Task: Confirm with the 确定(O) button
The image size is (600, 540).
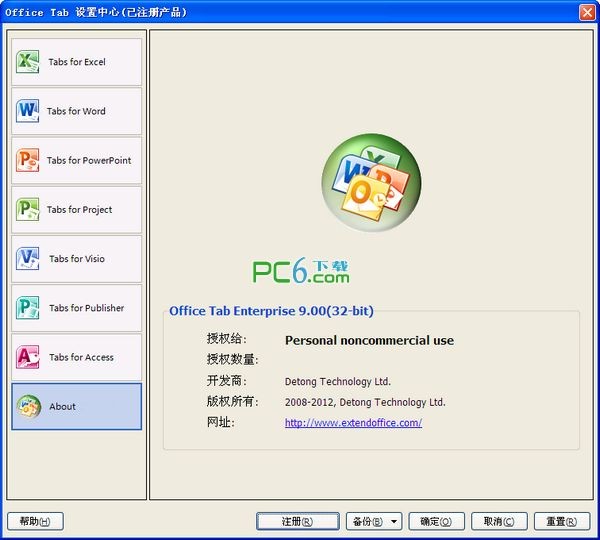Action: (437, 521)
